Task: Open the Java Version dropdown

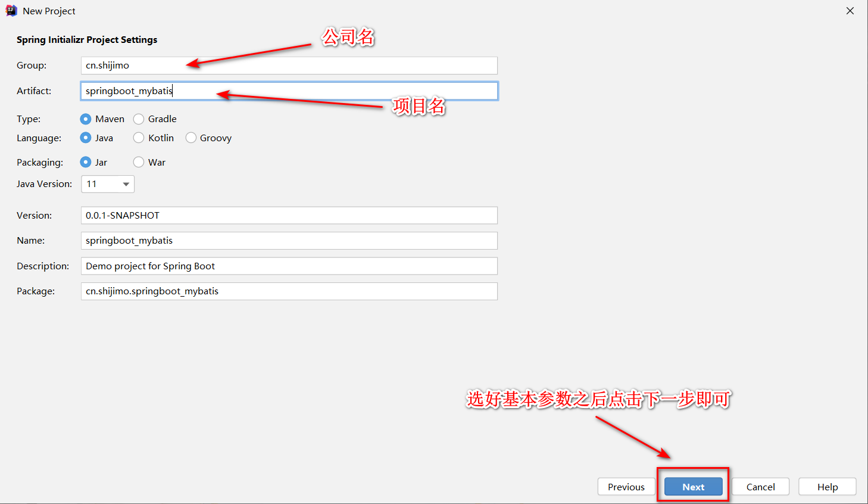Action: 108,184
